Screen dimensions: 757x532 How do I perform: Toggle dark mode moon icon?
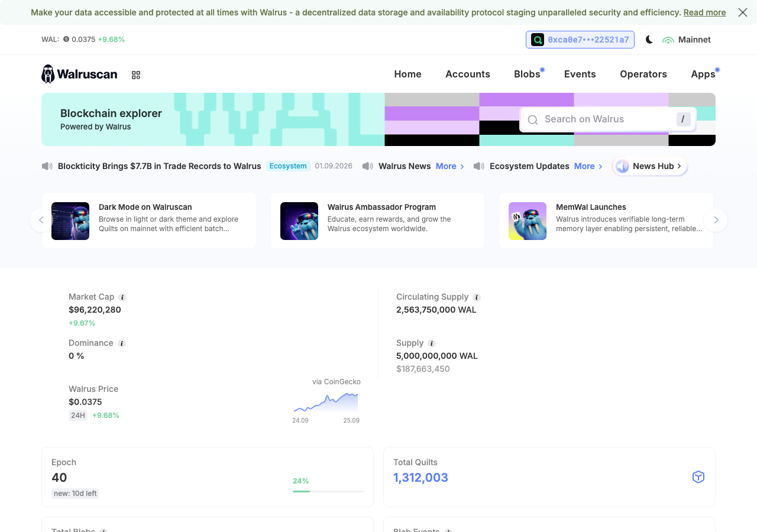click(649, 40)
